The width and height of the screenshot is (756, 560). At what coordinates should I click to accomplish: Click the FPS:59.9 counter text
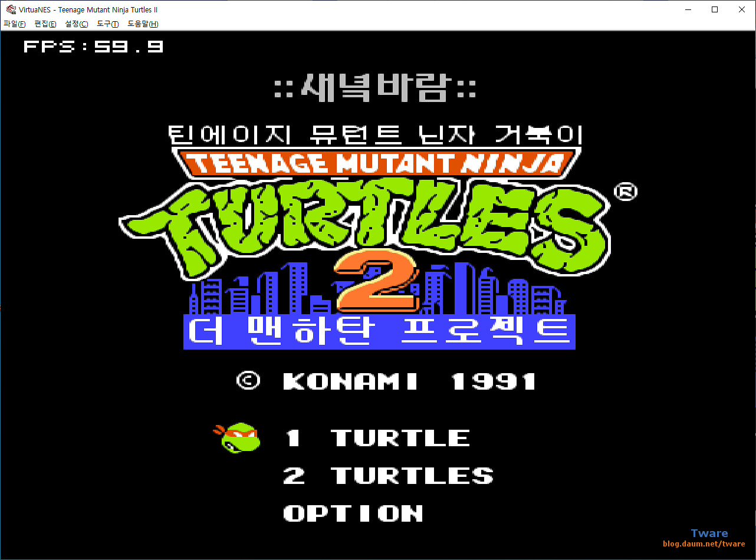pyautogui.click(x=93, y=47)
